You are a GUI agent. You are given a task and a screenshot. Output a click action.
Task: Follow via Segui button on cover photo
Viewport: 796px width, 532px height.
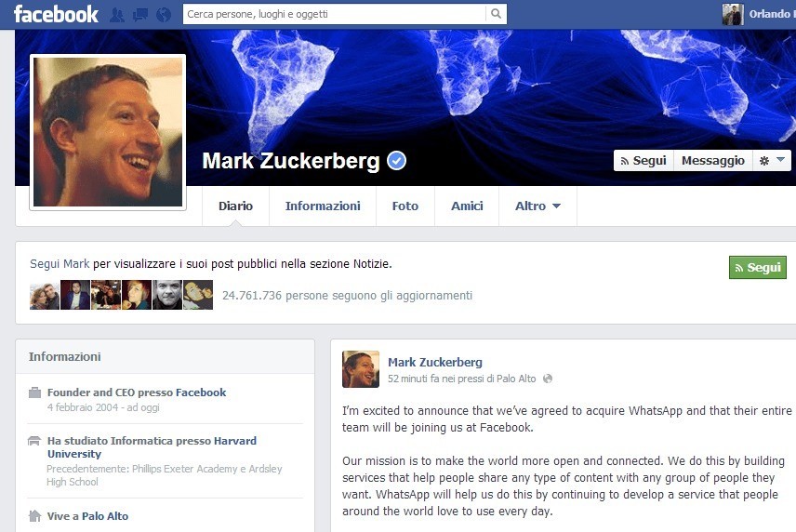pyautogui.click(x=643, y=160)
